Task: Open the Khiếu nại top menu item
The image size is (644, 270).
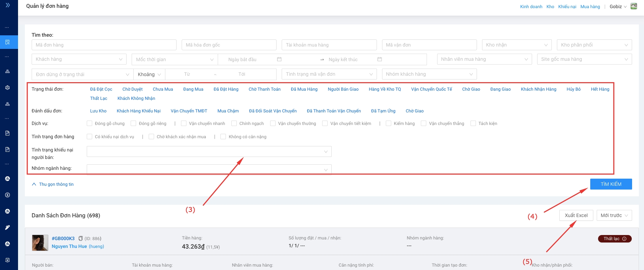Action: point(567,6)
